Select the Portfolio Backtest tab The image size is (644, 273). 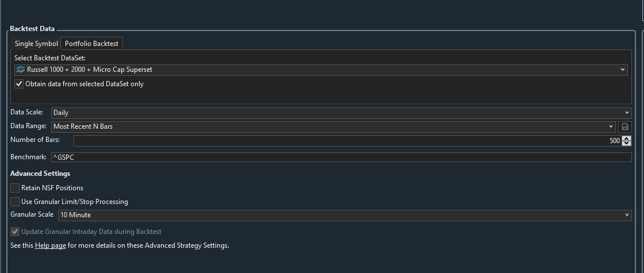[x=91, y=44]
